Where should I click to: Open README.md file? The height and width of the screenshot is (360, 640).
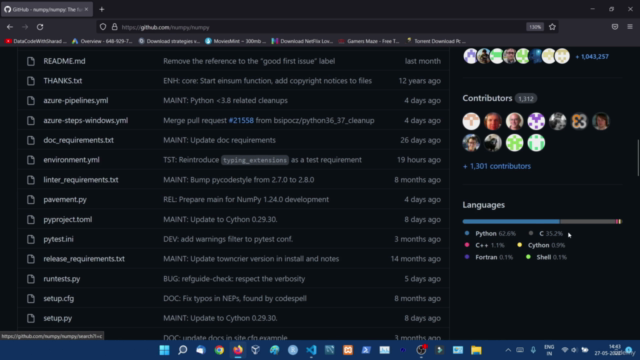(64, 61)
